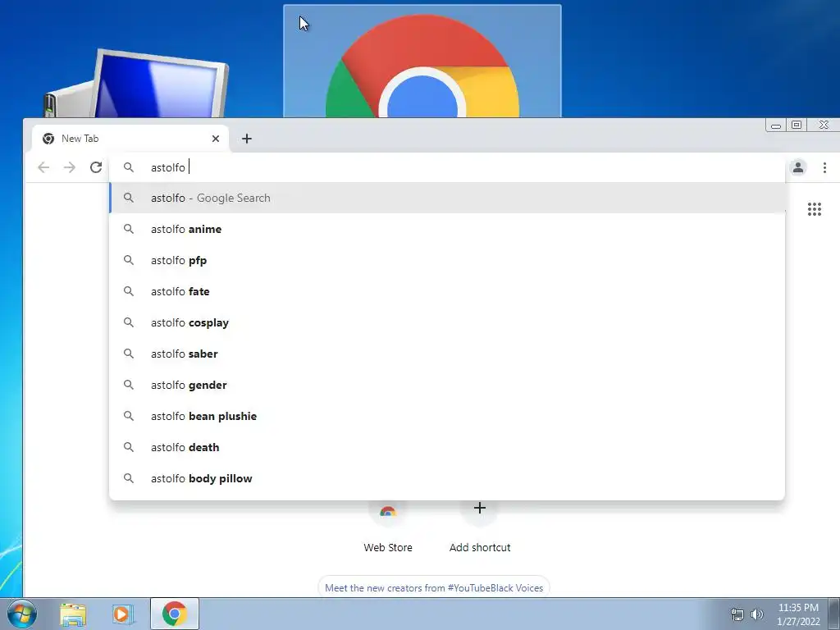
Task: Open the YouTubeBlack Voices promo link
Action: point(434,587)
